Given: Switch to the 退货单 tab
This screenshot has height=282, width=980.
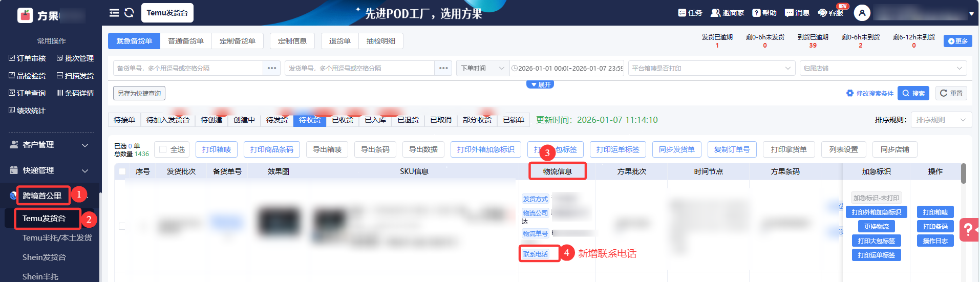Looking at the screenshot, I should point(340,41).
